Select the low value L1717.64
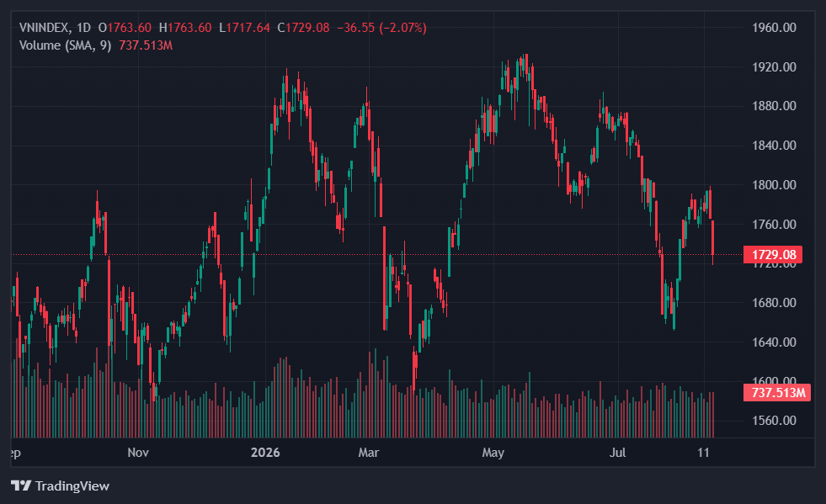Viewport: 826px width, 504px height. coord(244,28)
